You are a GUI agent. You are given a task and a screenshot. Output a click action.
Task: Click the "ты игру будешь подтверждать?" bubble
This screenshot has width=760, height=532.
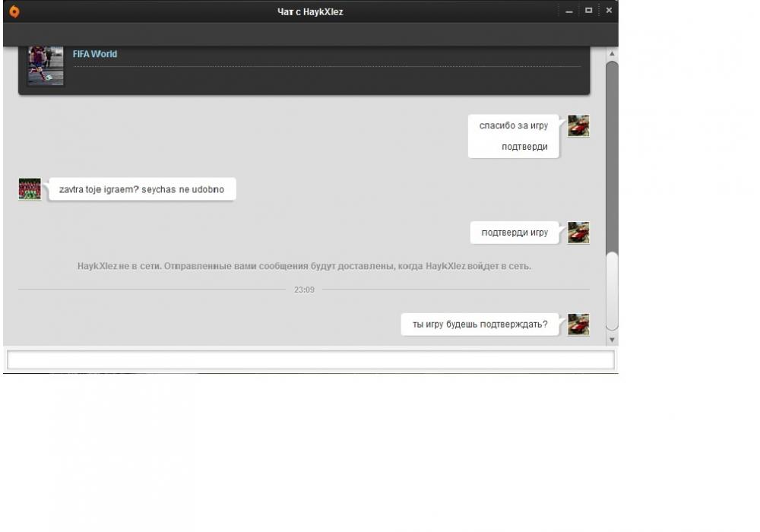(480, 325)
